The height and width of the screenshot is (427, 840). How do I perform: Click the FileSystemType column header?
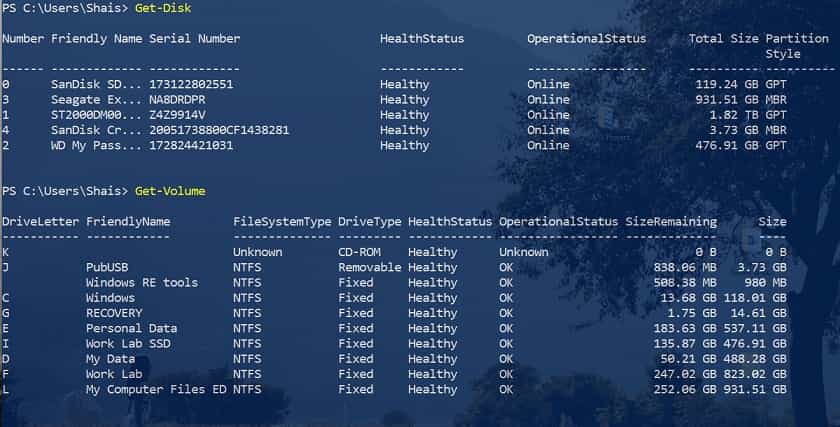tap(282, 222)
